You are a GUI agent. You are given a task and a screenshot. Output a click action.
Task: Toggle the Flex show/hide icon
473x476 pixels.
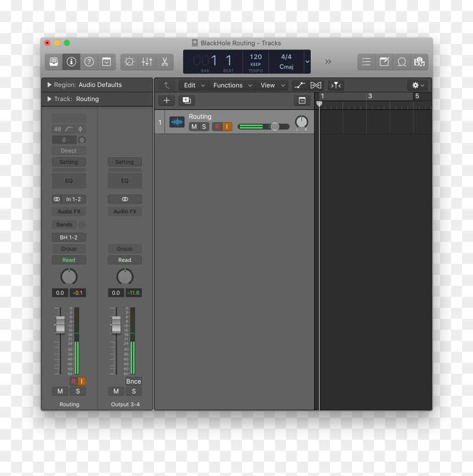click(316, 85)
